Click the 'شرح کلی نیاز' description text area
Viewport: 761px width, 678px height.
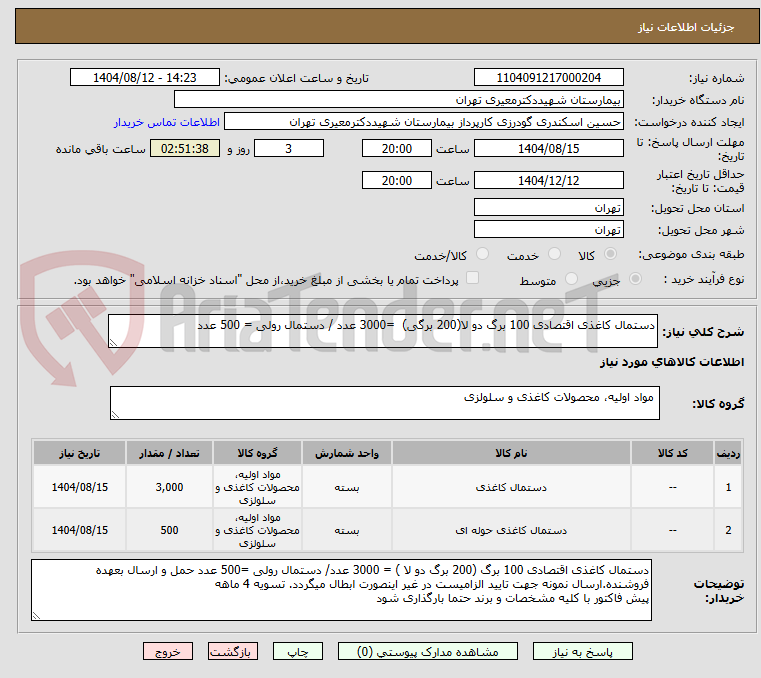(382, 331)
